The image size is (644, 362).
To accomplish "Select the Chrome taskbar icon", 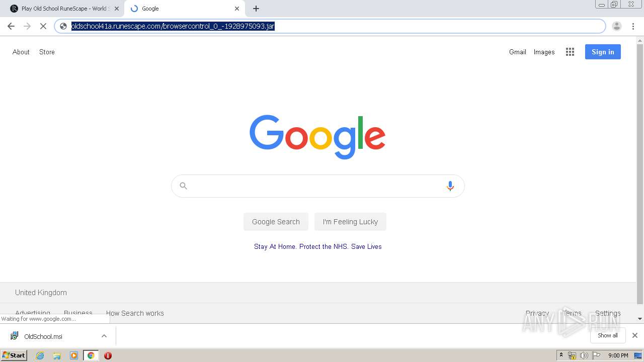I will click(x=91, y=355).
